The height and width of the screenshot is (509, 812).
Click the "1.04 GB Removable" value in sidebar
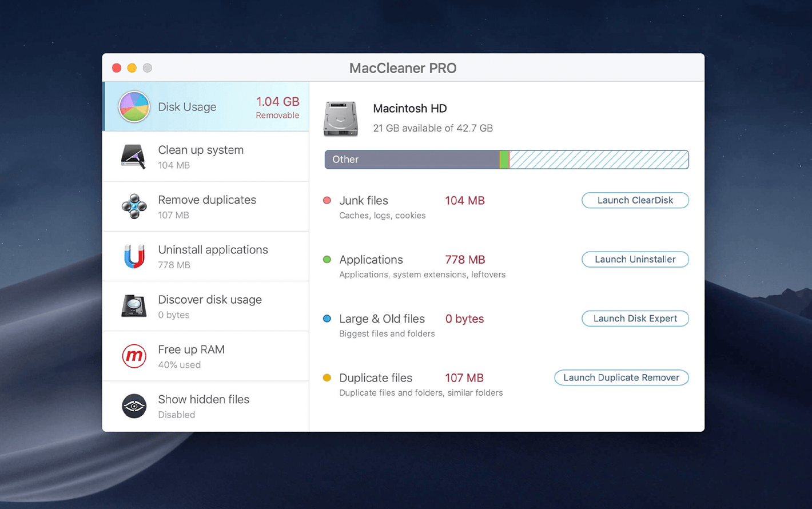tap(277, 107)
